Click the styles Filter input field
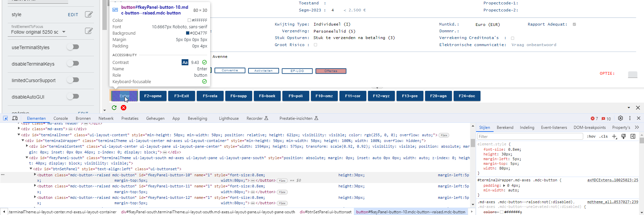Image resolution: width=644 pixels, height=215 pixels. [x=530, y=136]
